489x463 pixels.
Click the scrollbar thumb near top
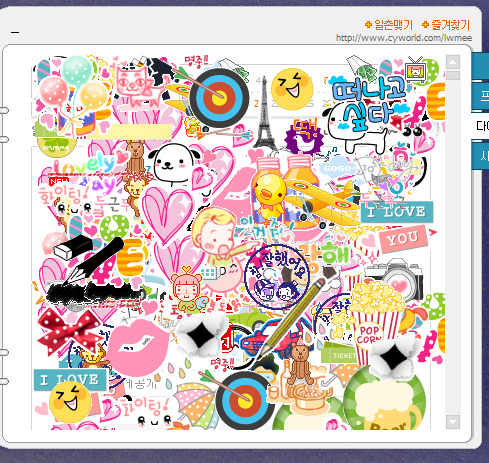coord(453,75)
